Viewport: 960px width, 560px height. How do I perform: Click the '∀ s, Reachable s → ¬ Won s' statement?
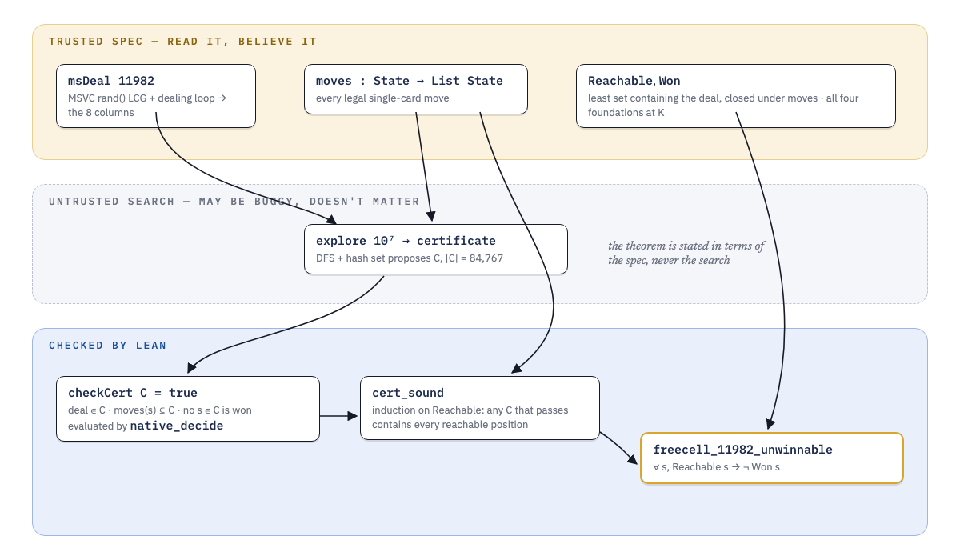coord(716,466)
